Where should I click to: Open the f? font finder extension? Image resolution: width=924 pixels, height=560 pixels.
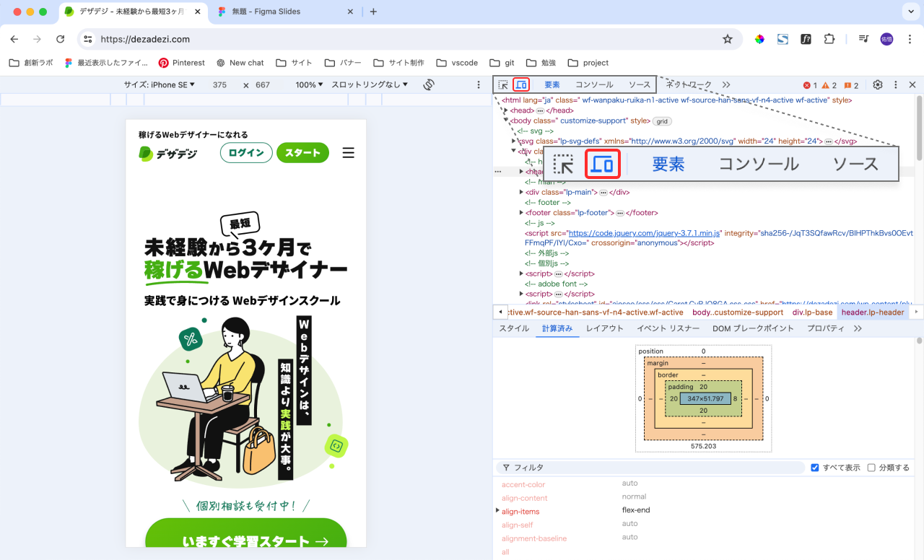coord(806,39)
